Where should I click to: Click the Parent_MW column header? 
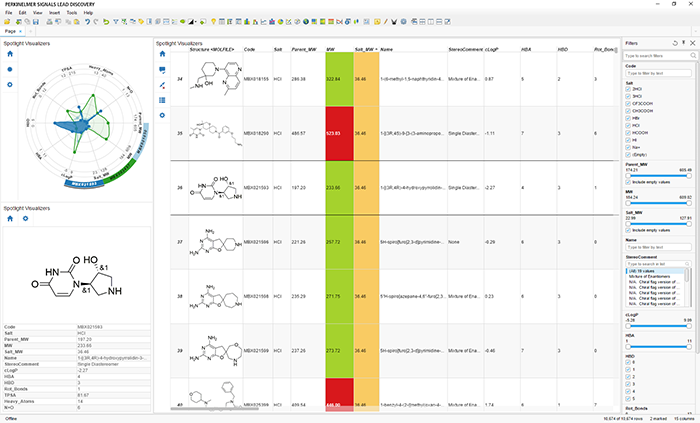[304, 49]
